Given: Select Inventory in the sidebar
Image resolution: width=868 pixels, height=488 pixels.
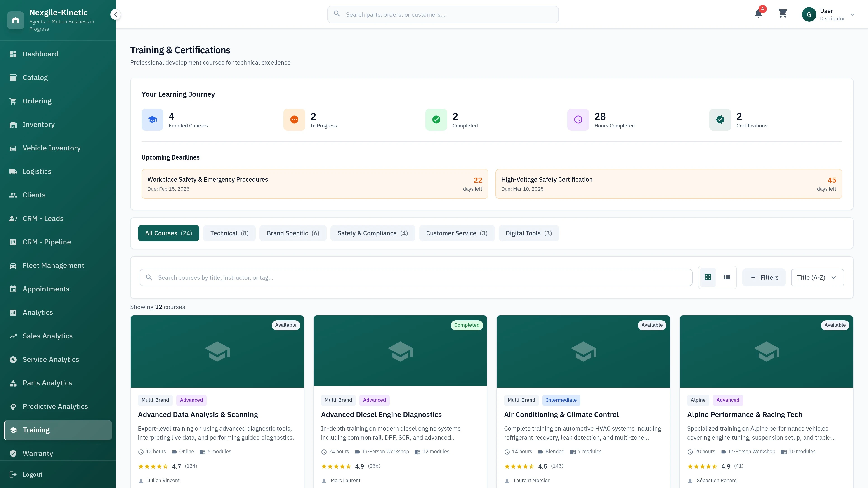Looking at the screenshot, I should [x=38, y=124].
